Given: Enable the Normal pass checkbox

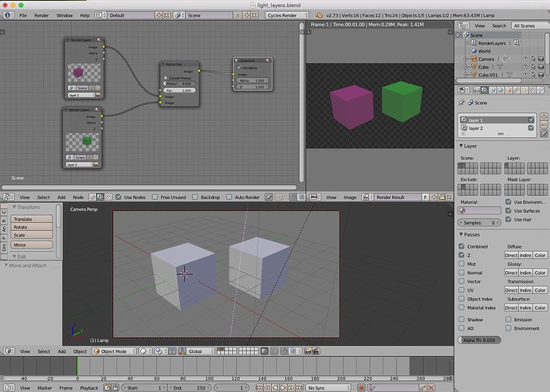Looking at the screenshot, I should pyautogui.click(x=462, y=272).
